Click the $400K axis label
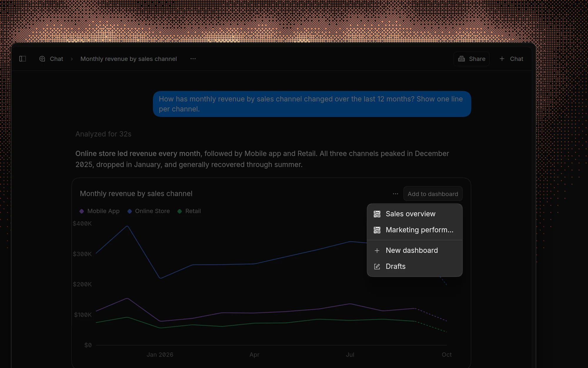The height and width of the screenshot is (368, 588). (x=82, y=223)
